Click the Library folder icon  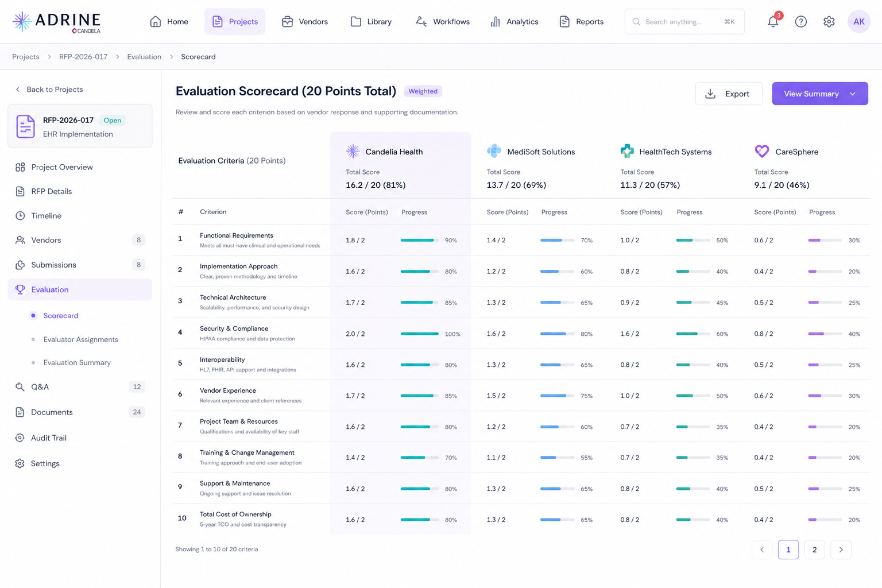tap(356, 21)
